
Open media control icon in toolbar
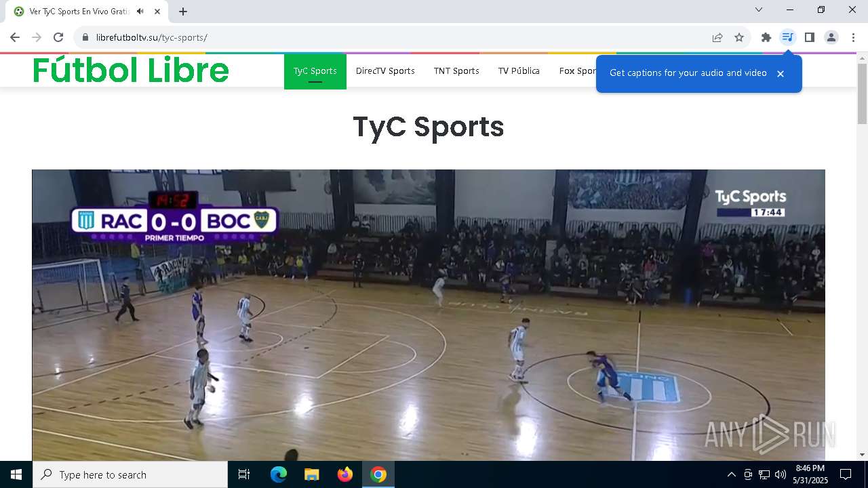click(x=787, y=37)
